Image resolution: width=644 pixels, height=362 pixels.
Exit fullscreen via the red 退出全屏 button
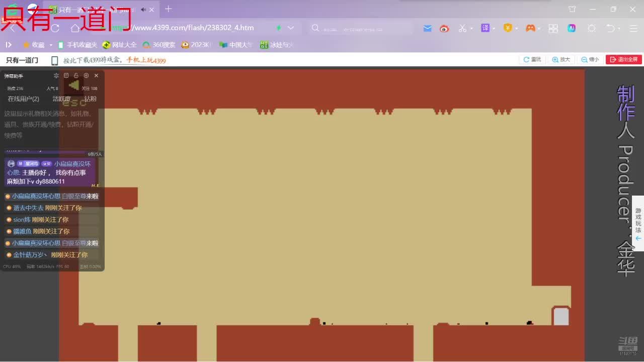(624, 59)
